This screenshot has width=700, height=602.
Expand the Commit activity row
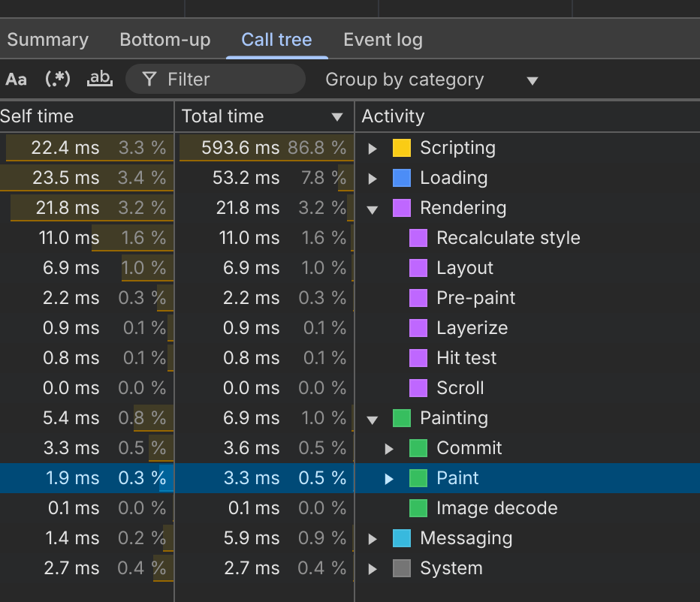389,449
